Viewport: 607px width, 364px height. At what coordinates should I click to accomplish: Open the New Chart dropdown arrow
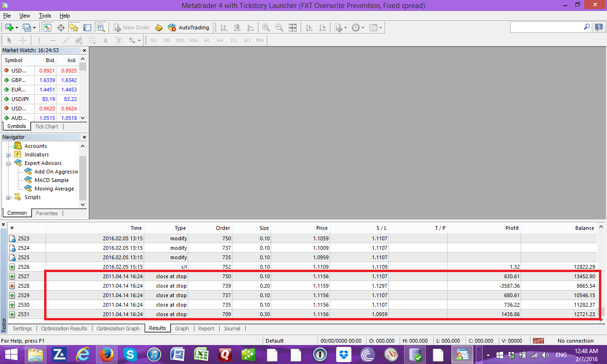click(x=17, y=27)
